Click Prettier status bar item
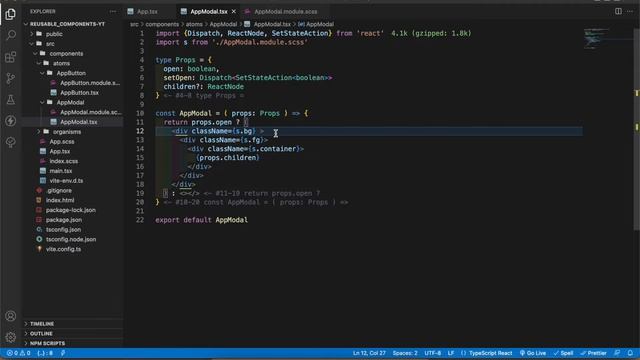Viewport: 640px width, 360px height. [593, 353]
